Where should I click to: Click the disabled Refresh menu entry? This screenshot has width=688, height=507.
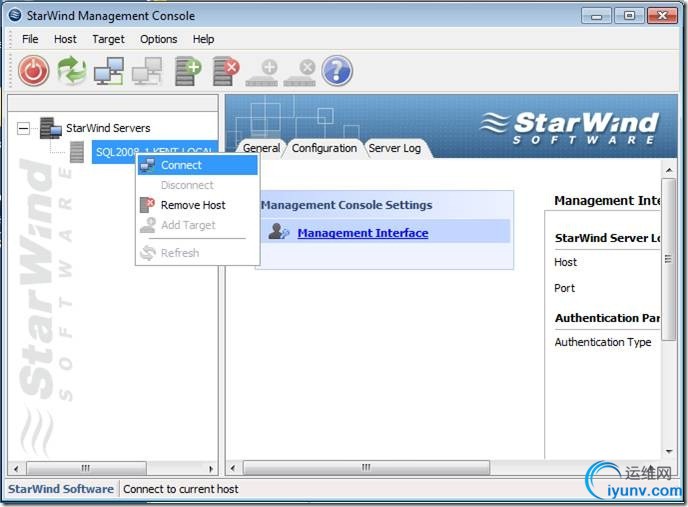pos(197,253)
